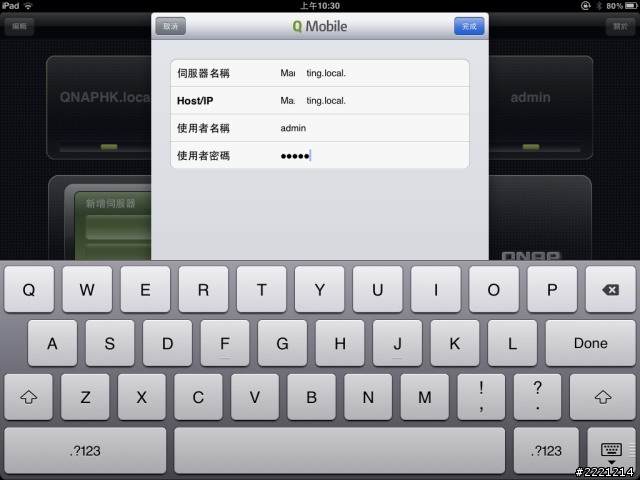Tap the Y key

(x=320, y=289)
